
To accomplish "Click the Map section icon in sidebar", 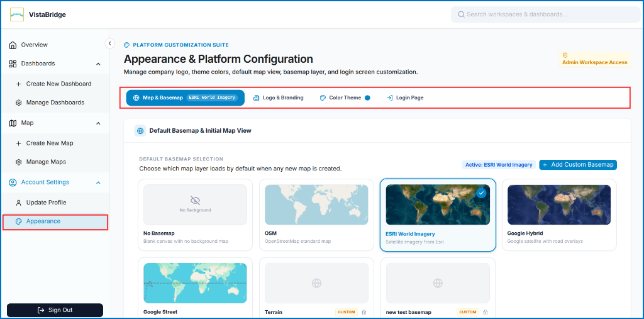I will point(13,123).
